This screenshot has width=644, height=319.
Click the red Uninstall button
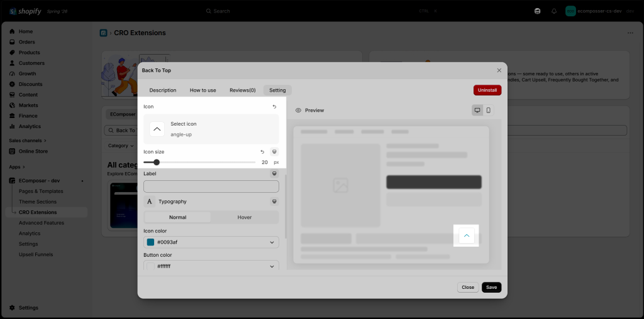487,90
